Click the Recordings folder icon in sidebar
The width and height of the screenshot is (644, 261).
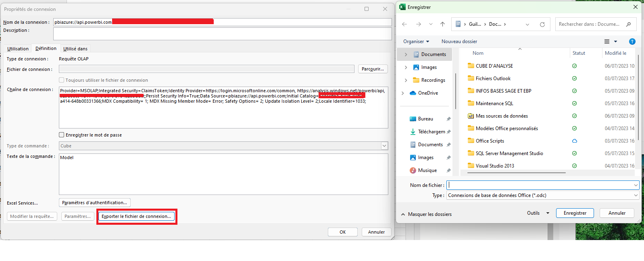tap(416, 80)
